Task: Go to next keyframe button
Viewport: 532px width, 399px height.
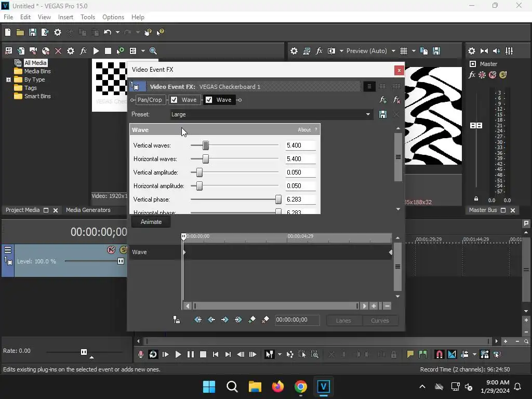Action: [224, 320]
